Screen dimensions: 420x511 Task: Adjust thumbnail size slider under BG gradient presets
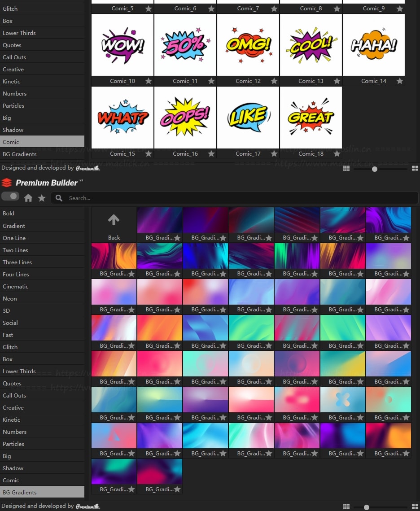pos(367,507)
